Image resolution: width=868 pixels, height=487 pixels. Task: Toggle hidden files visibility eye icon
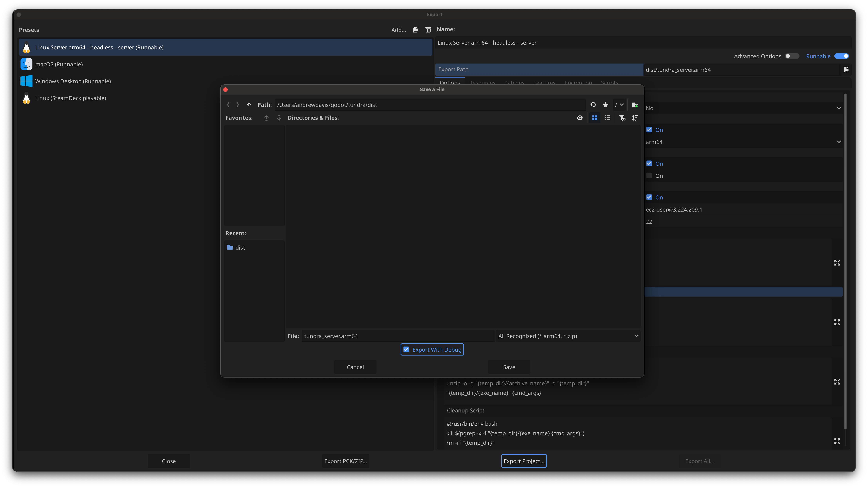580,118
